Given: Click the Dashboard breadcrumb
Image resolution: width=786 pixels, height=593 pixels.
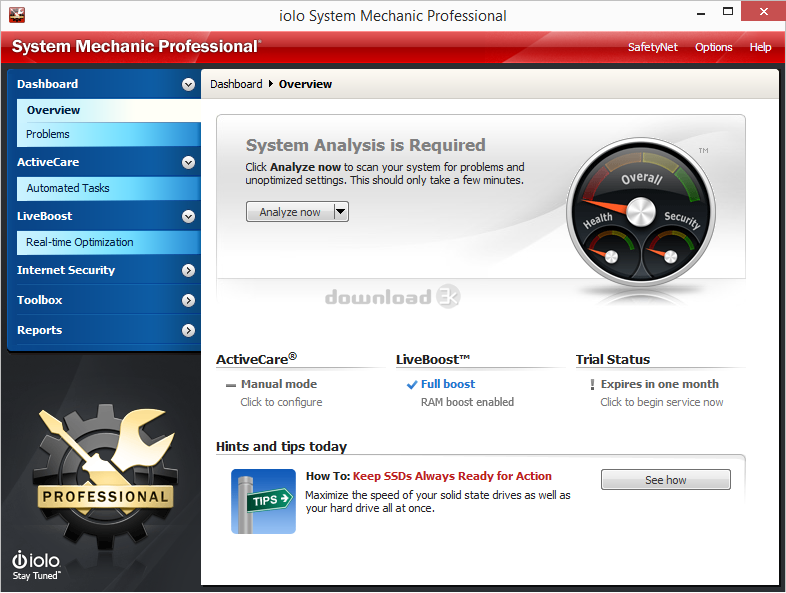Looking at the screenshot, I should (x=236, y=84).
